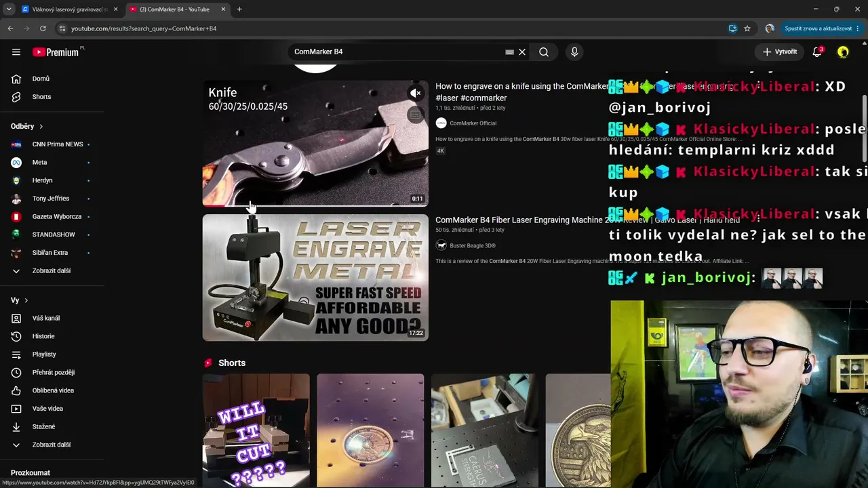This screenshot has height=488, width=868.
Task: Reload the page in the browser
Action: (x=43, y=28)
